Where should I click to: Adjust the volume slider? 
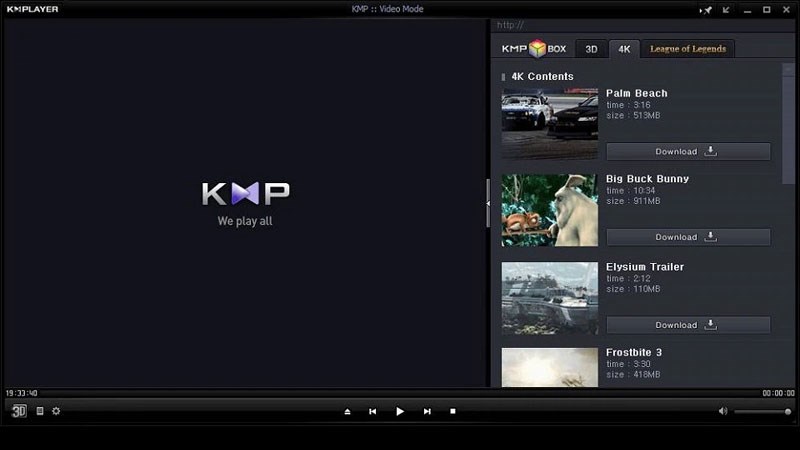point(763,412)
